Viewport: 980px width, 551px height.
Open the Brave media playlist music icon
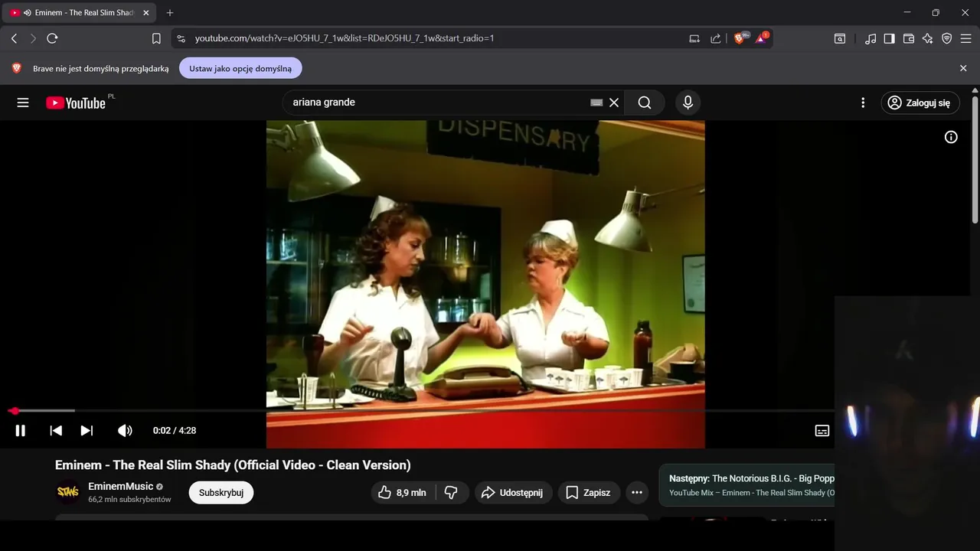pyautogui.click(x=871, y=38)
